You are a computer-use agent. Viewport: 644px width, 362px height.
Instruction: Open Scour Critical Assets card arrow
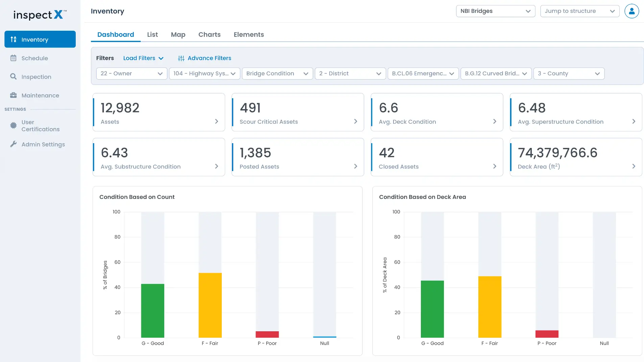pyautogui.click(x=356, y=121)
